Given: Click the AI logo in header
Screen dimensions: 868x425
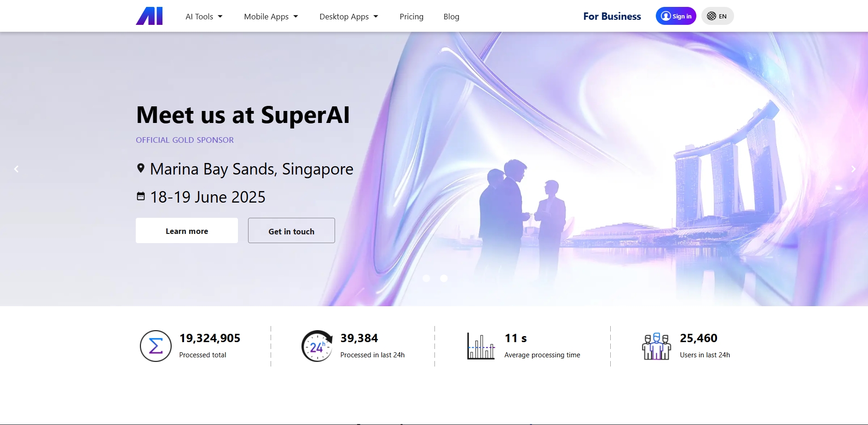Looking at the screenshot, I should (x=149, y=16).
